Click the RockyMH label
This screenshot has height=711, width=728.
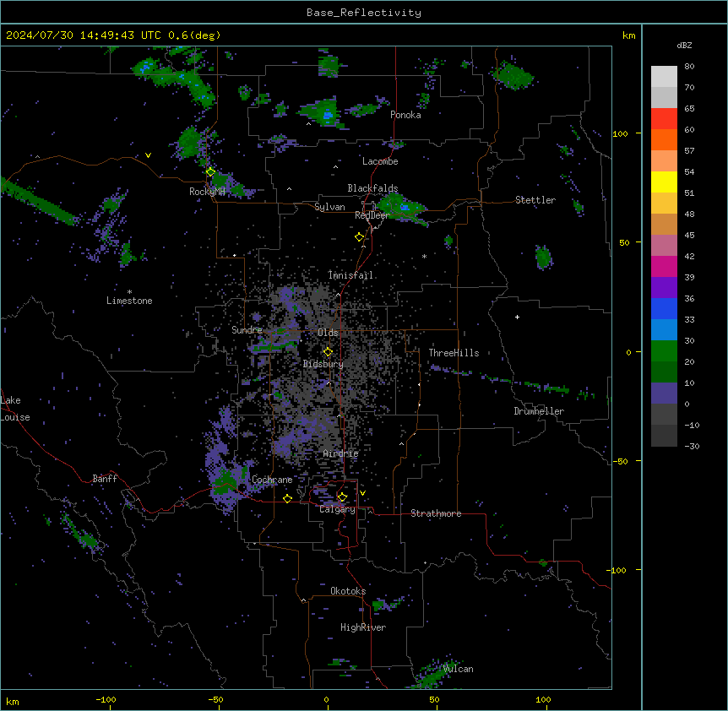(207, 192)
